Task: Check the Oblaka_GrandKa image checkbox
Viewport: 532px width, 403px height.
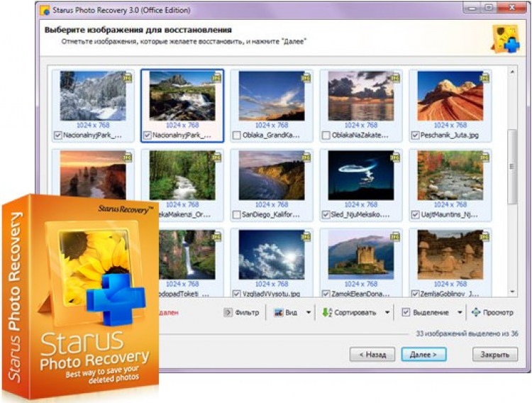Action: 237,136
